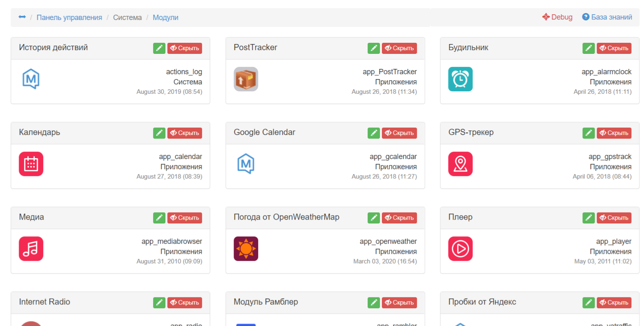Open the edit pencil for Google Calendar

tap(374, 133)
